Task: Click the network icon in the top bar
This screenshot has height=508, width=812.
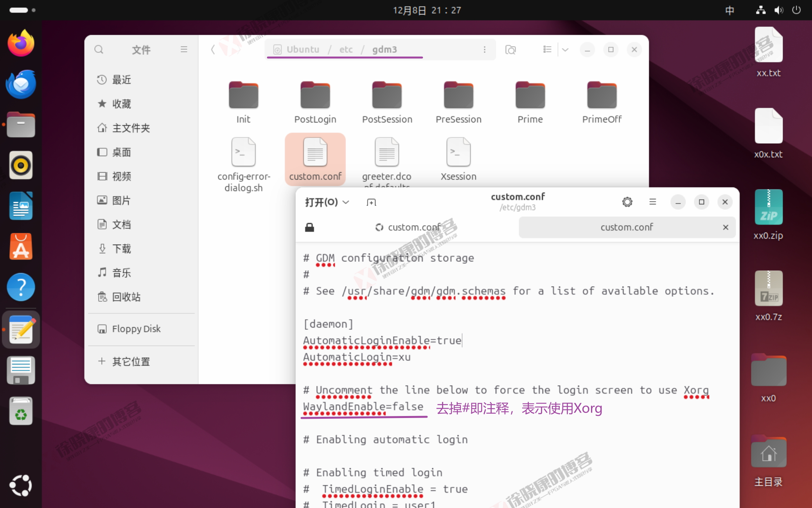Action: (760, 10)
